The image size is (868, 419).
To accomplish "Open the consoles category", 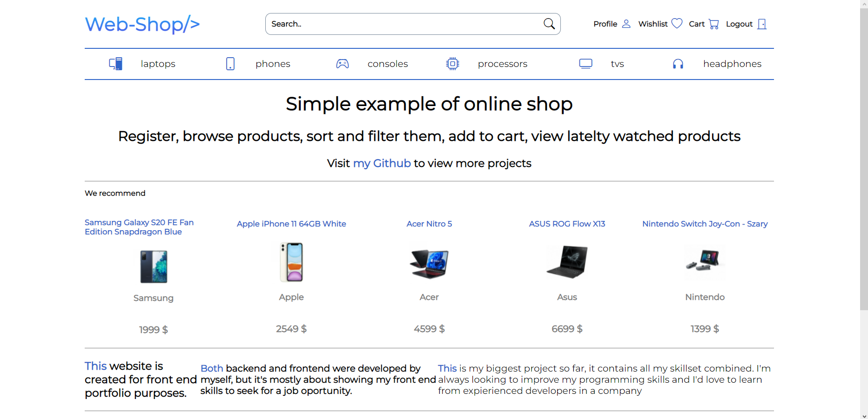I will pyautogui.click(x=388, y=64).
